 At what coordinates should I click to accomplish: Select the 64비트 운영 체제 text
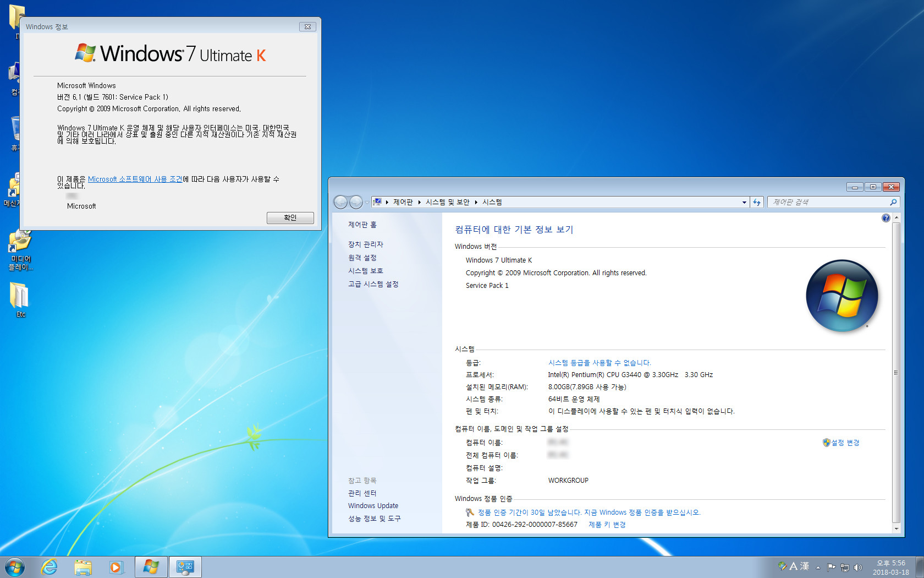574,399
